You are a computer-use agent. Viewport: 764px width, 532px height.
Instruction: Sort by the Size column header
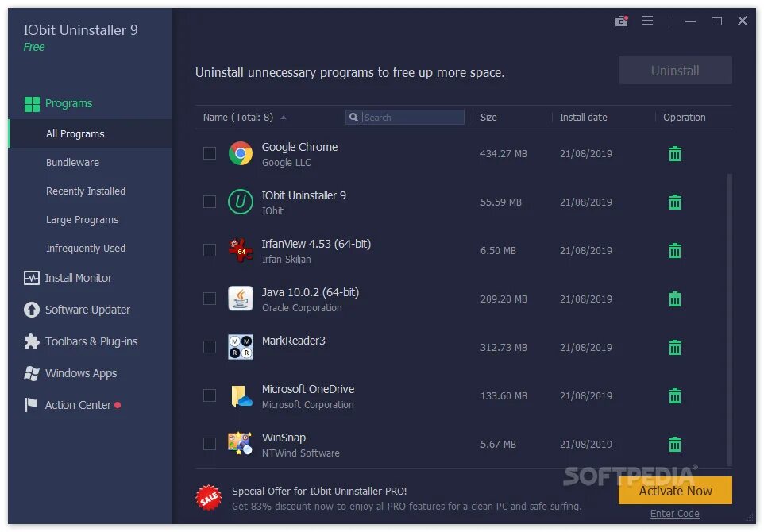(488, 118)
